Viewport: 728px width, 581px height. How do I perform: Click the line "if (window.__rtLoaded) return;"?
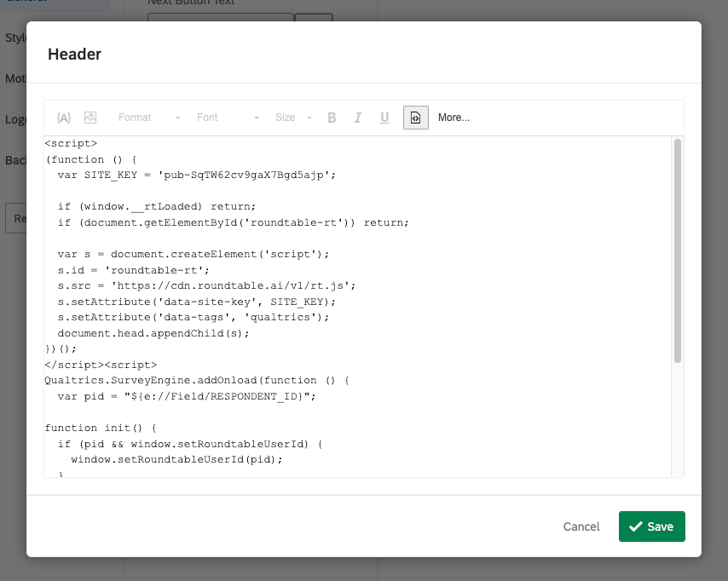[x=157, y=206]
